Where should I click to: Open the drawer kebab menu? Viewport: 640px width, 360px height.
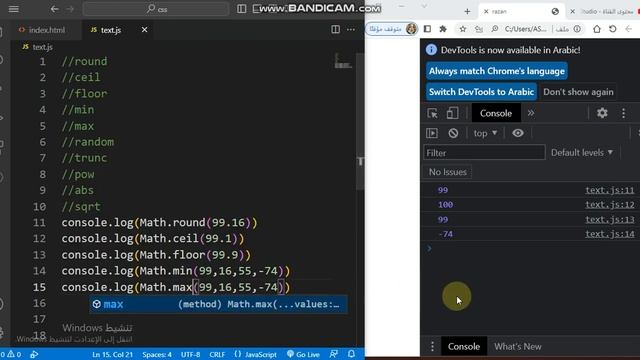[432, 347]
